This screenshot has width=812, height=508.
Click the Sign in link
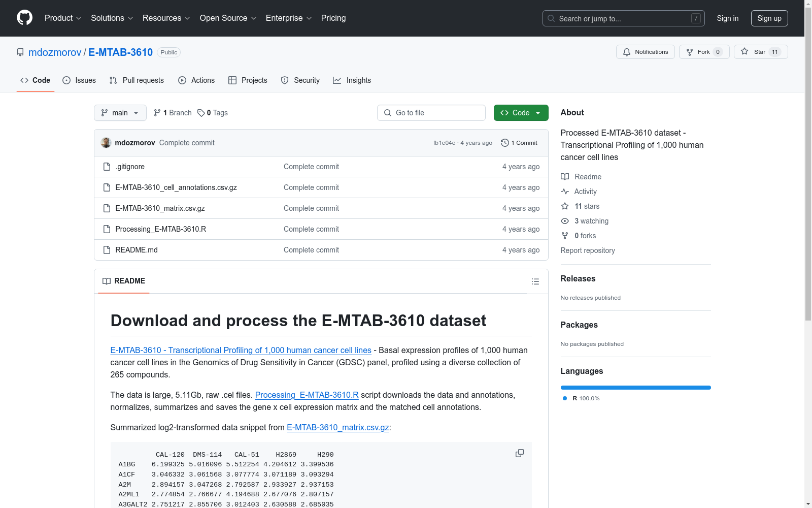(x=728, y=18)
